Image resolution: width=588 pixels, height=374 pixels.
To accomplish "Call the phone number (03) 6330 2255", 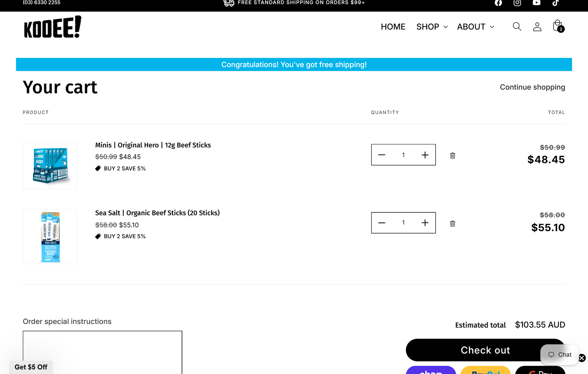I will point(42,3).
